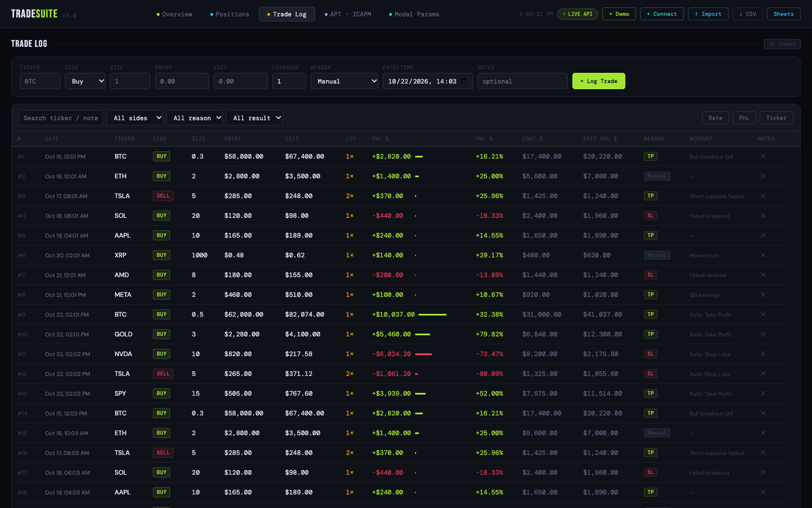Click SL badge on trade #4
The height and width of the screenshot is (508, 812).
pos(651,216)
